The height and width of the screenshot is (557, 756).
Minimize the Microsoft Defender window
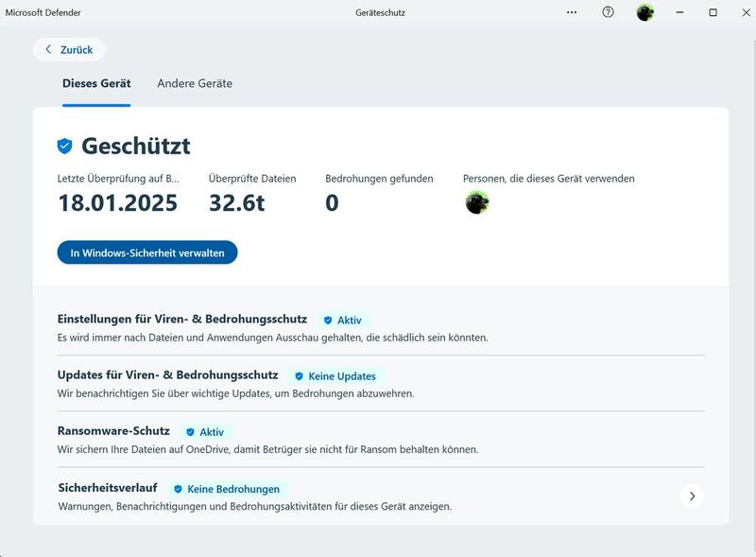coord(679,12)
